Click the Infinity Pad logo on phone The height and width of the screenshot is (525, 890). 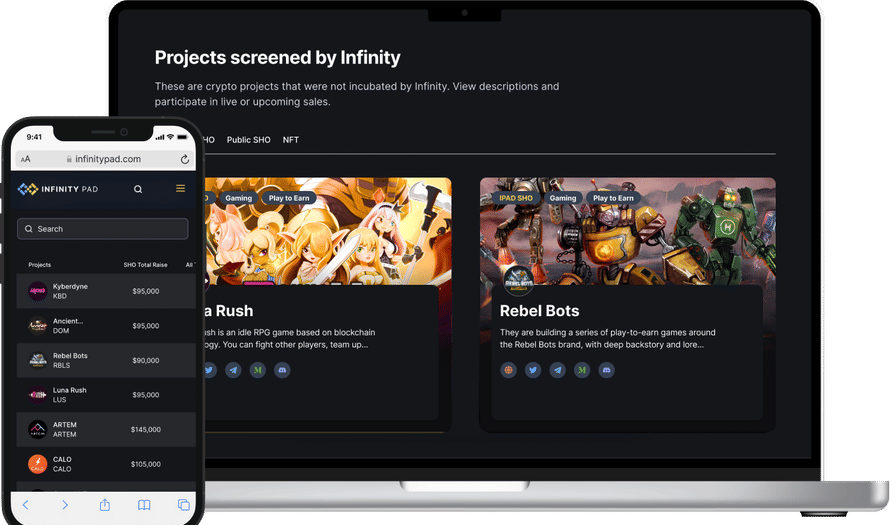pyautogui.click(x=58, y=189)
